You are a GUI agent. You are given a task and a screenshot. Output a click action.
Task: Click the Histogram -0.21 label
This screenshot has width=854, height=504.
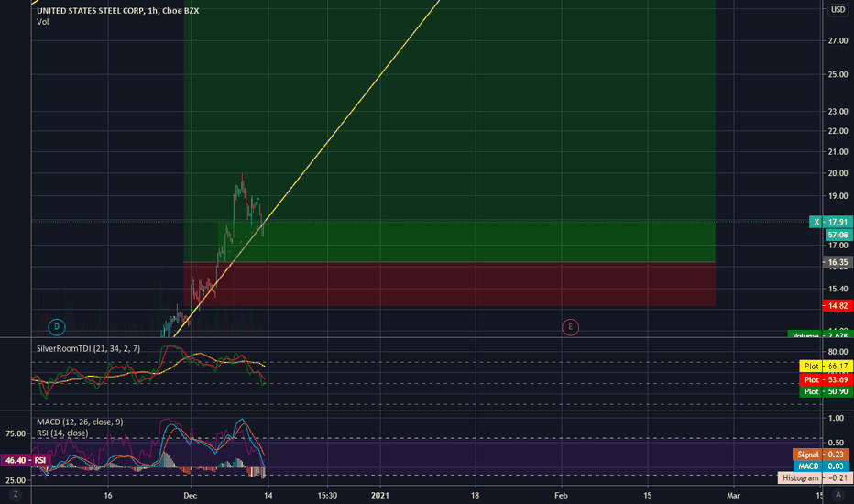click(816, 477)
